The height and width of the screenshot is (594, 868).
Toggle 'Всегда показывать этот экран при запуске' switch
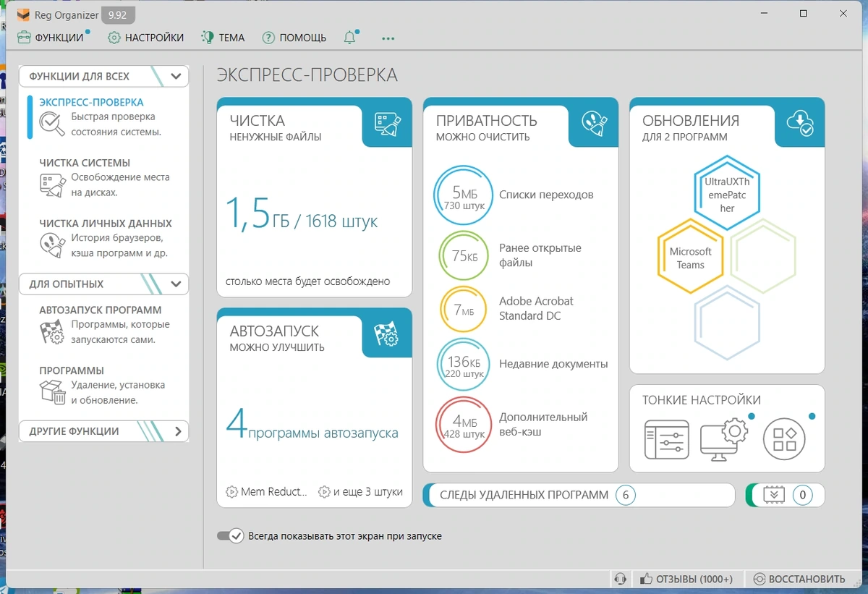tap(231, 536)
